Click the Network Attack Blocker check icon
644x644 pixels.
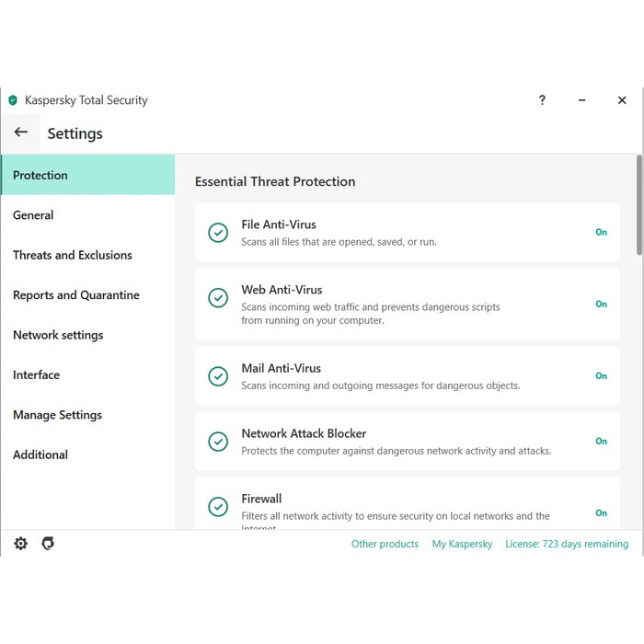(218, 442)
